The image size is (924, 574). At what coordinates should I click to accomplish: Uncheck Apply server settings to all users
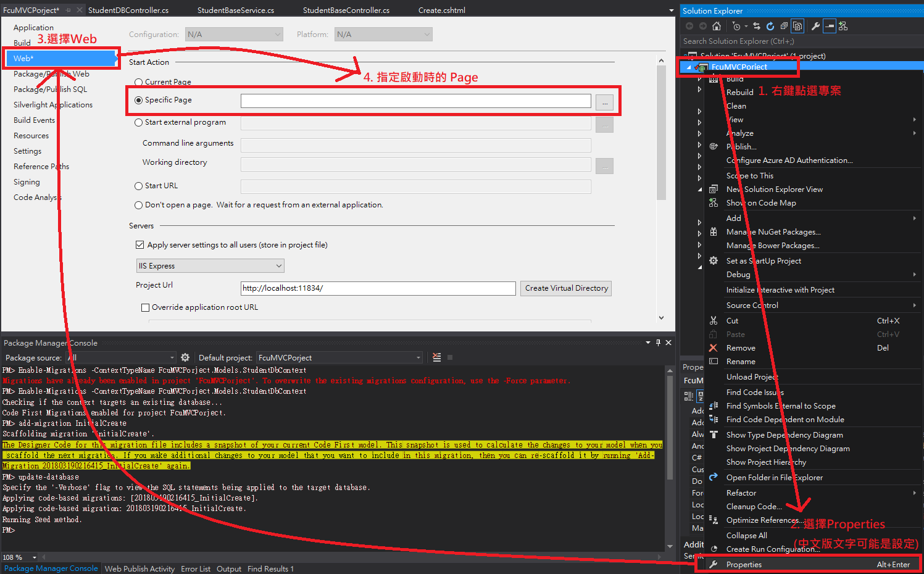click(x=140, y=244)
